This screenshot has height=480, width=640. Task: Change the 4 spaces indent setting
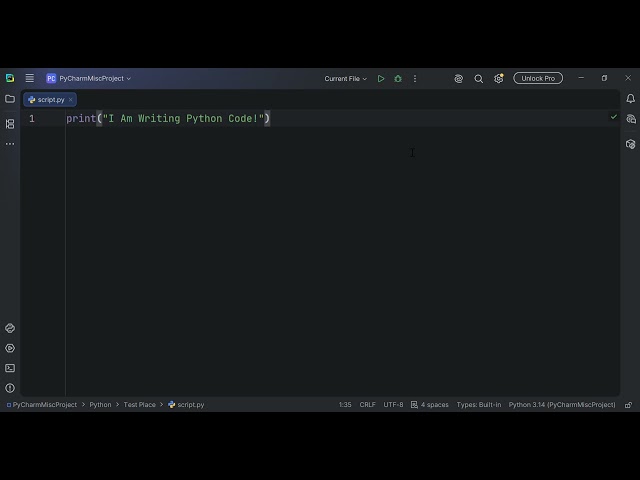tap(430, 404)
